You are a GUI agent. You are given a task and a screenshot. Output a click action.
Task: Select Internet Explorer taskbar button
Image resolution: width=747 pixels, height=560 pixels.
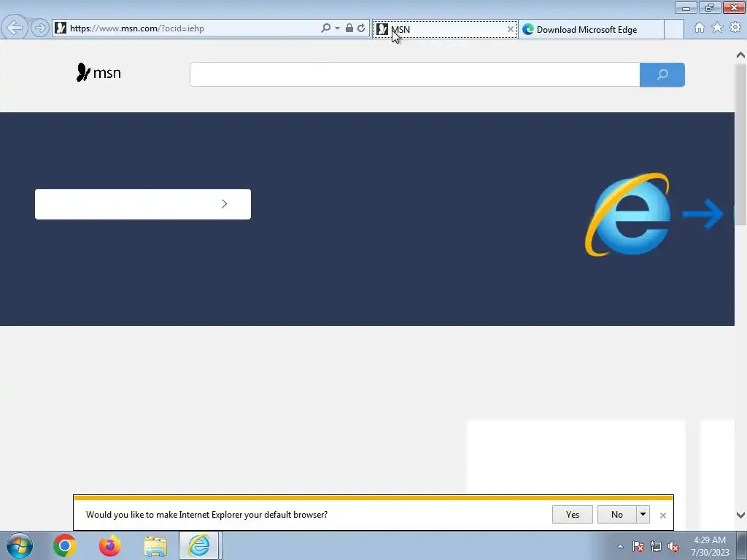point(199,545)
